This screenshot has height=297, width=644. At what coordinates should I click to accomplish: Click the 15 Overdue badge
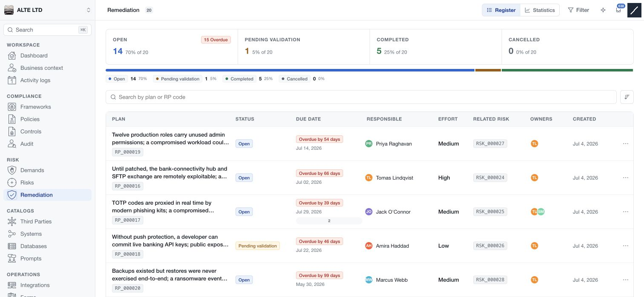click(x=216, y=40)
